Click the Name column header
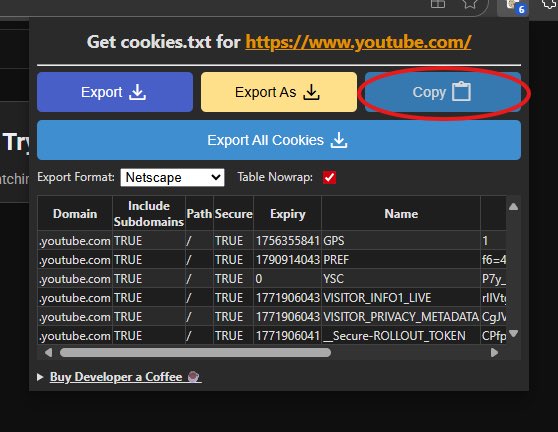 tap(401, 214)
